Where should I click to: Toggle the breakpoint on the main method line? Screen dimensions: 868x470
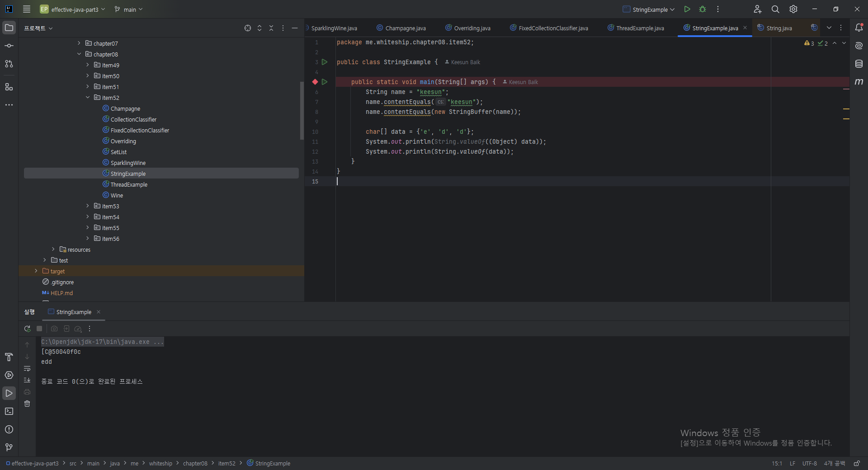(315, 82)
